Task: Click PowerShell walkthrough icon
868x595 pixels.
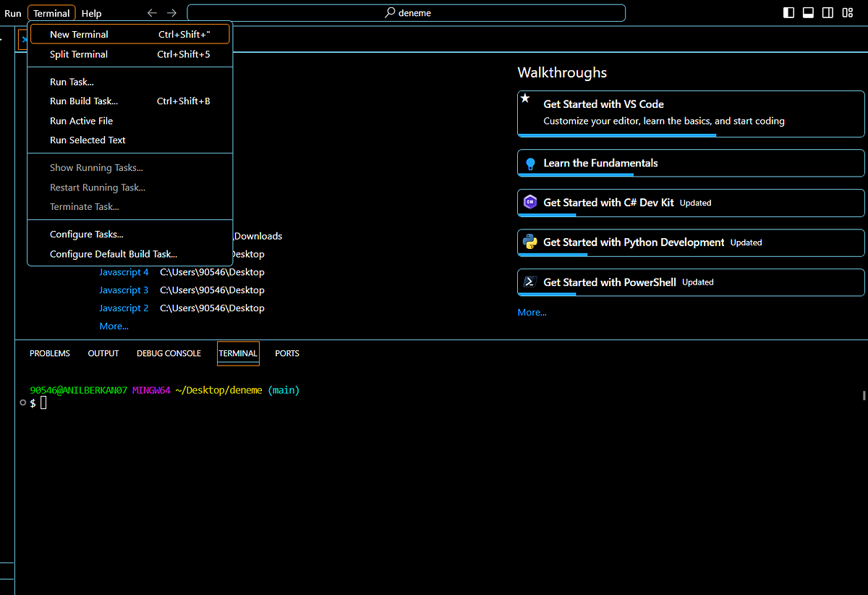Action: pos(530,282)
